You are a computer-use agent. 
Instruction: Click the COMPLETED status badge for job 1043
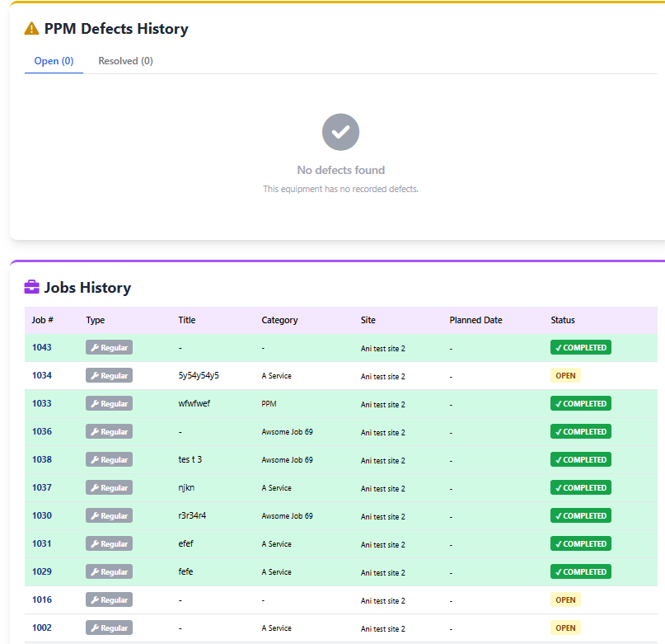(x=581, y=347)
